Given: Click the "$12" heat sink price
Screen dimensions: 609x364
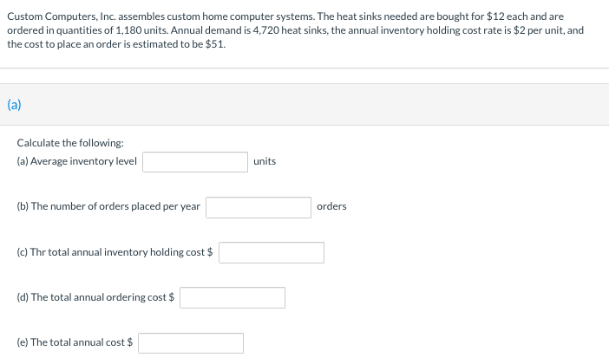Looking at the screenshot, I should coord(497,16).
